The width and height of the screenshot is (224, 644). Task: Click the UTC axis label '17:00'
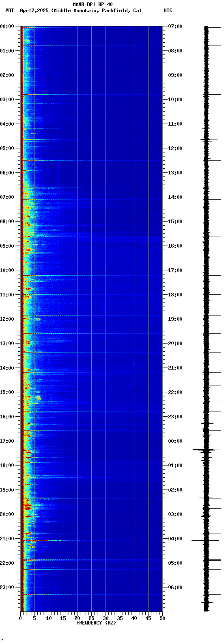pos(175,270)
